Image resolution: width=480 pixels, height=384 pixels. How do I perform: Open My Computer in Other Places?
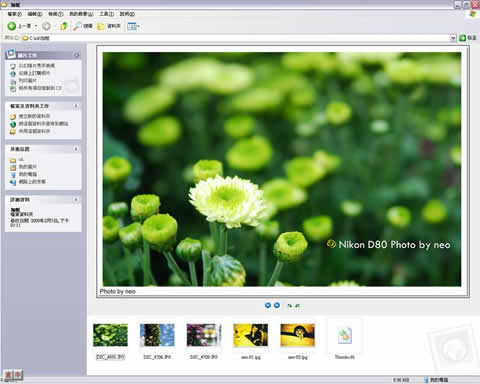[23, 174]
